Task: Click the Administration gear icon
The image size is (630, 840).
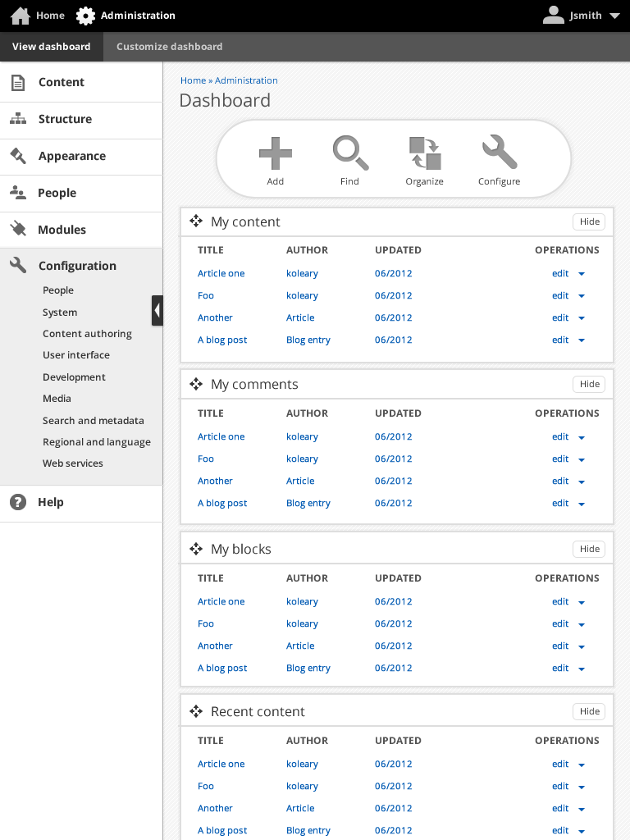Action: coord(85,16)
